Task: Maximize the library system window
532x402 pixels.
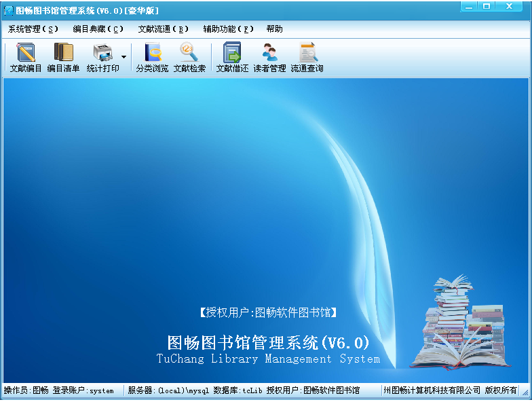Action: (486, 6)
